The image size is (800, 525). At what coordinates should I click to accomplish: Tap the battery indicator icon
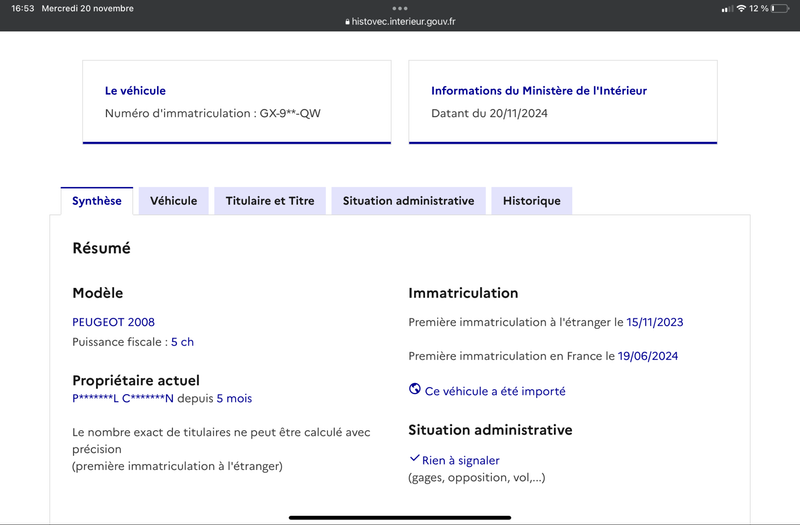[x=780, y=8]
